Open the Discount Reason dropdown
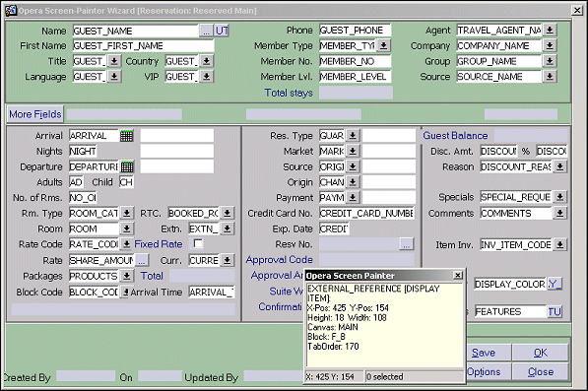The width and height of the screenshot is (588, 391). (559, 166)
